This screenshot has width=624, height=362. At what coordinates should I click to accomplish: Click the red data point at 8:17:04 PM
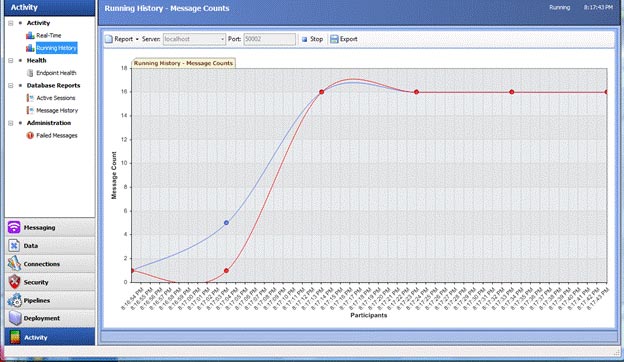(x=226, y=271)
